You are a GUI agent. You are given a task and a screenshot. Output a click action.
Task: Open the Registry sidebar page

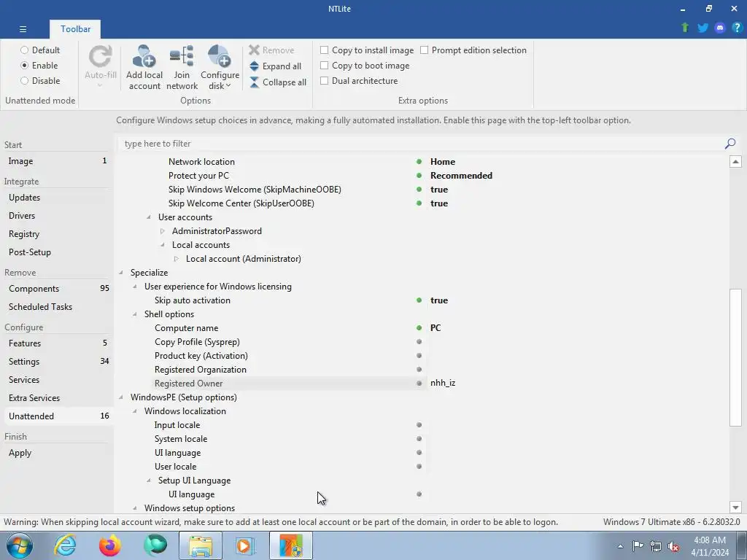[57, 234]
